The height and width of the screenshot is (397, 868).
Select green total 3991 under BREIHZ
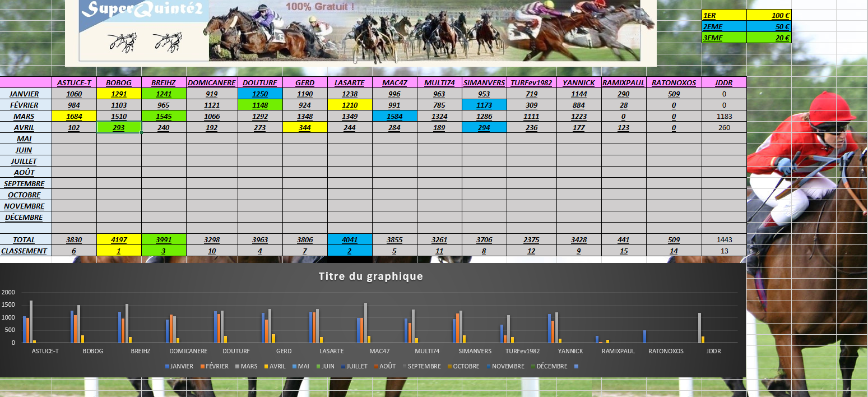[x=164, y=239]
